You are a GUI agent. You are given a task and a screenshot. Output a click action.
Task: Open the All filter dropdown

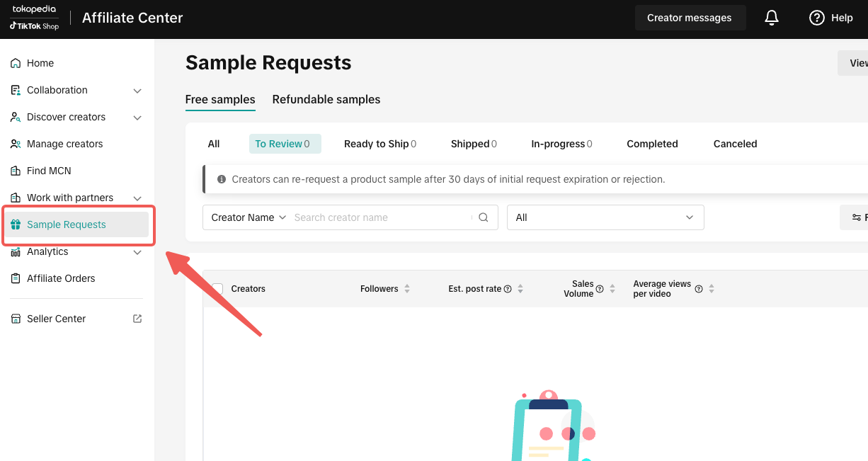tap(605, 217)
